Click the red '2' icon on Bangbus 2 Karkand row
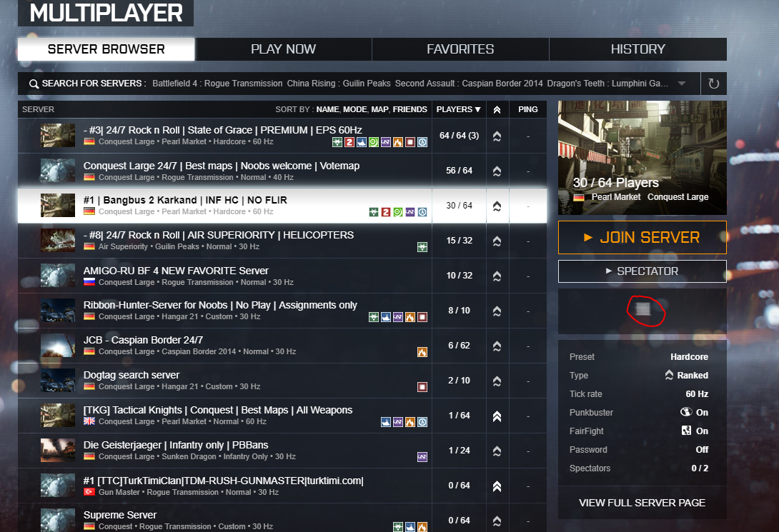This screenshot has height=532, width=779. click(386, 212)
